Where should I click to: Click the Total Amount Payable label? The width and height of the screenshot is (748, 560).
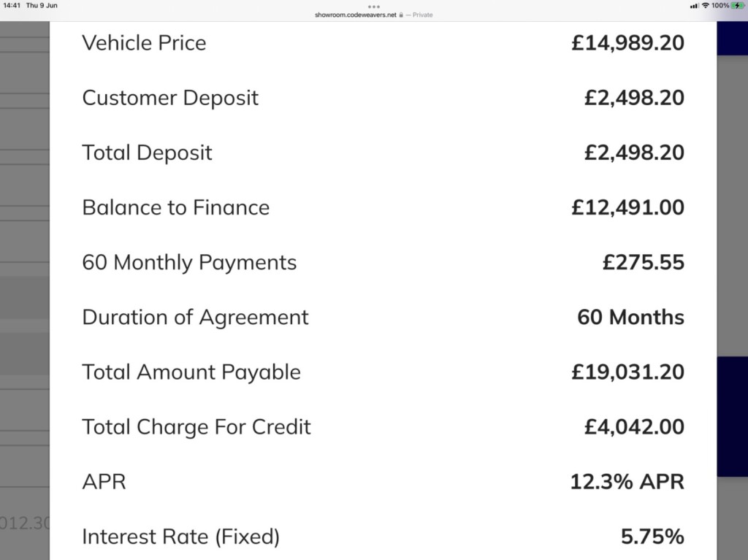191,372
